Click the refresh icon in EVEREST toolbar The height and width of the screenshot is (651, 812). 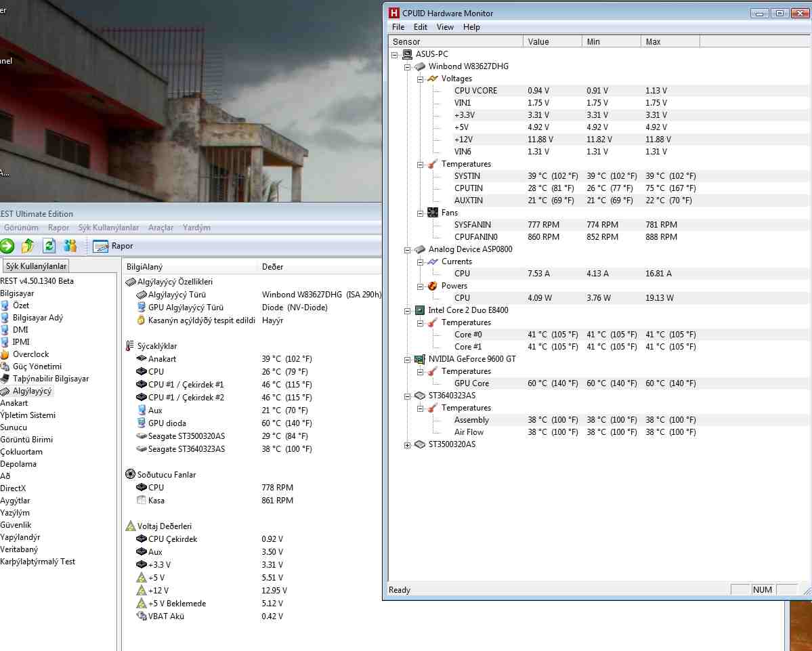coord(49,246)
